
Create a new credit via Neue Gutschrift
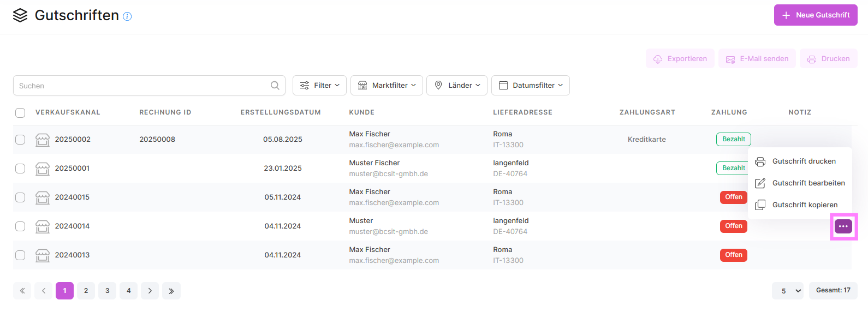click(x=816, y=15)
